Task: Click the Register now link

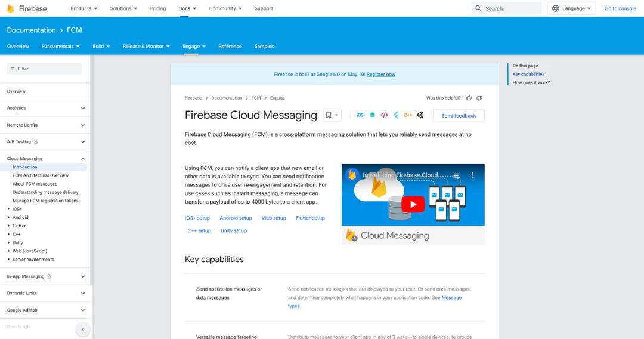Action: 380,75
